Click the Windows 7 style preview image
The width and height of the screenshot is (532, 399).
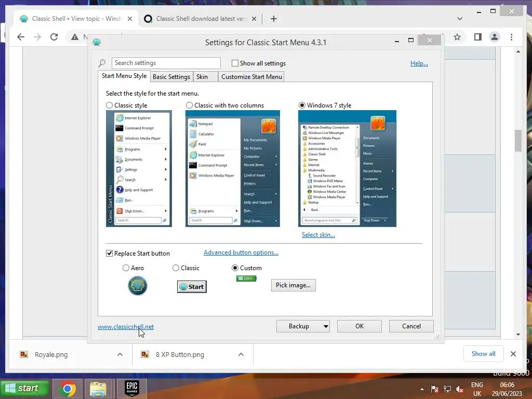tap(347, 169)
